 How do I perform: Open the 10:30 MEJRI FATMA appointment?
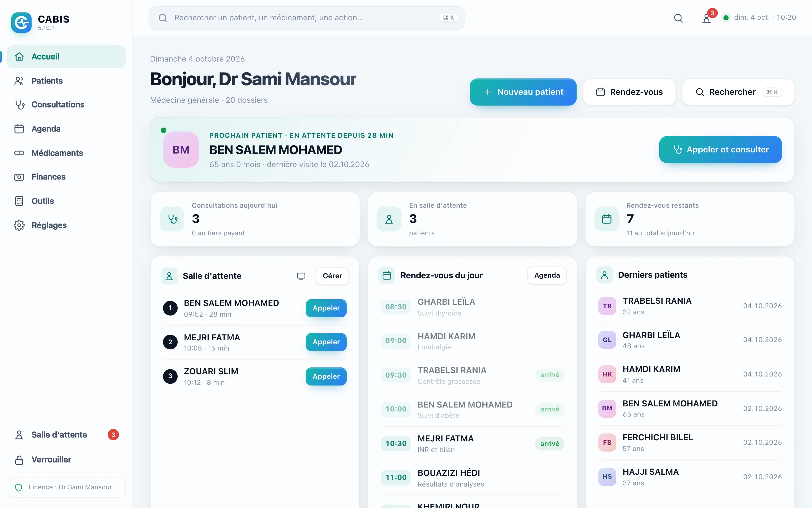point(472,444)
